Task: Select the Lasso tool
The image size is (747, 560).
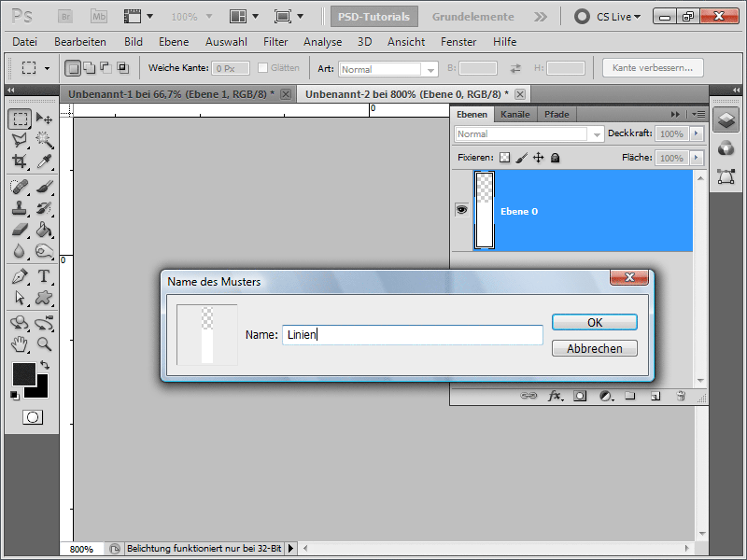Action: coord(20,140)
